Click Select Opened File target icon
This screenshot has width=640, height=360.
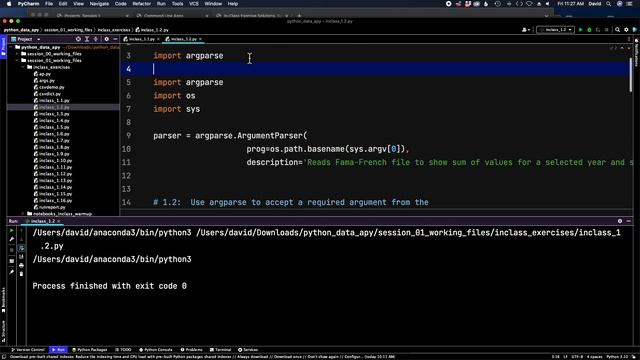pyautogui.click(x=78, y=39)
